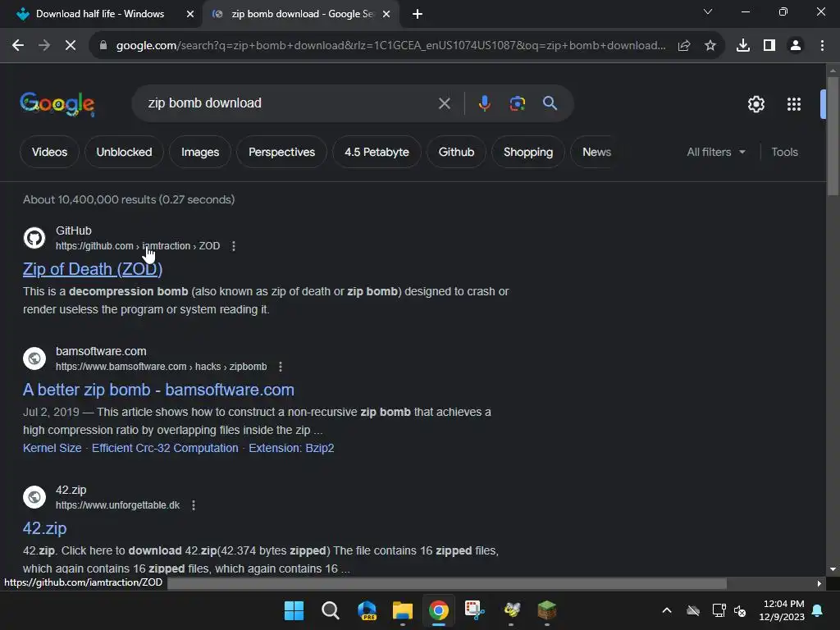
Task: Open Windows taskbar search
Action: click(330, 610)
